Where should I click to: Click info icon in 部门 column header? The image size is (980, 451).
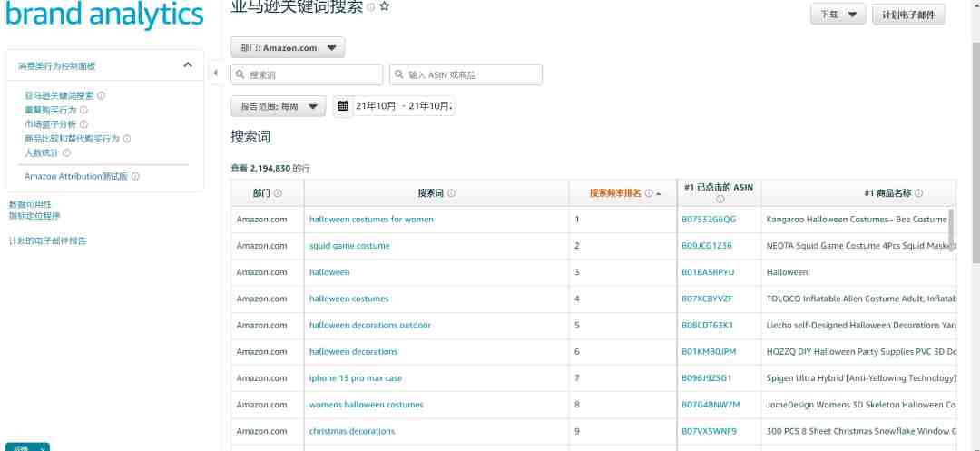[x=279, y=193]
